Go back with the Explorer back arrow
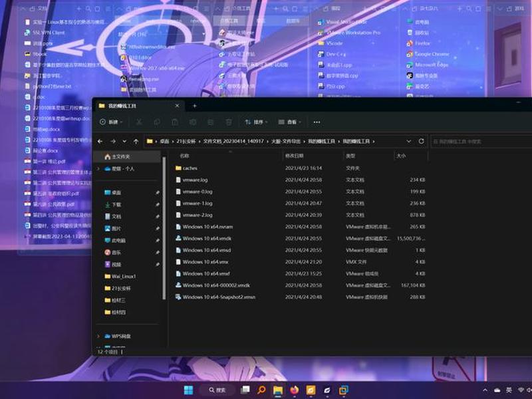Screen dimensions: 532x399 coord(100,141)
